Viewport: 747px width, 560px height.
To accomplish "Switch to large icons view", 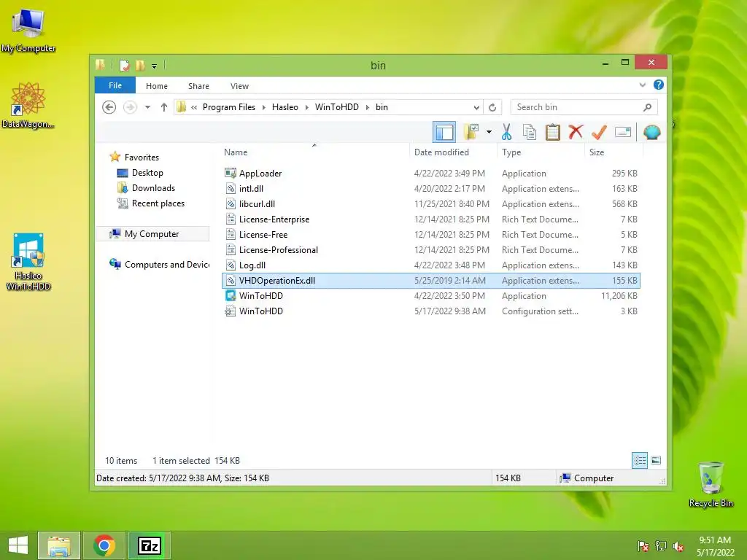I will (656, 461).
